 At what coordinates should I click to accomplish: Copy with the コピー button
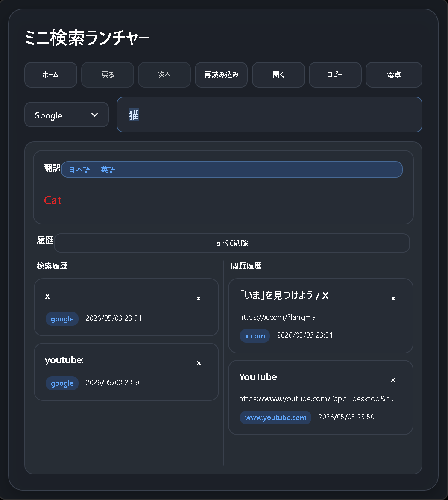click(x=335, y=75)
